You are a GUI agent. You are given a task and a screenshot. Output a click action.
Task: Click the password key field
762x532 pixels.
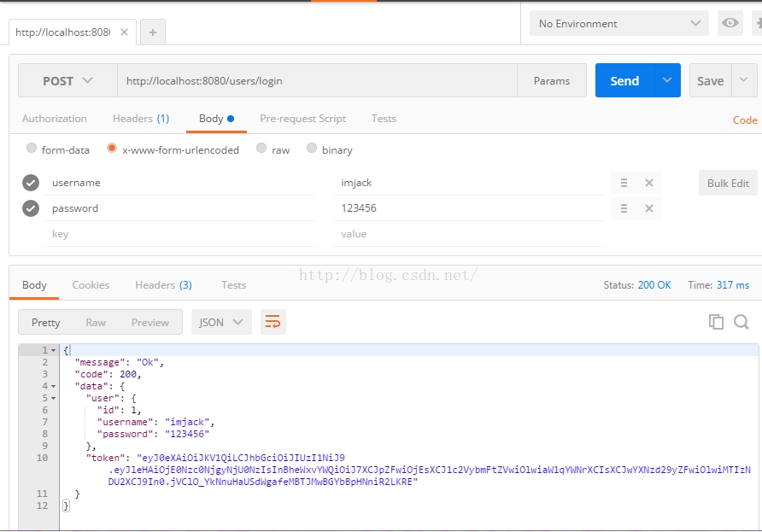tap(179, 208)
